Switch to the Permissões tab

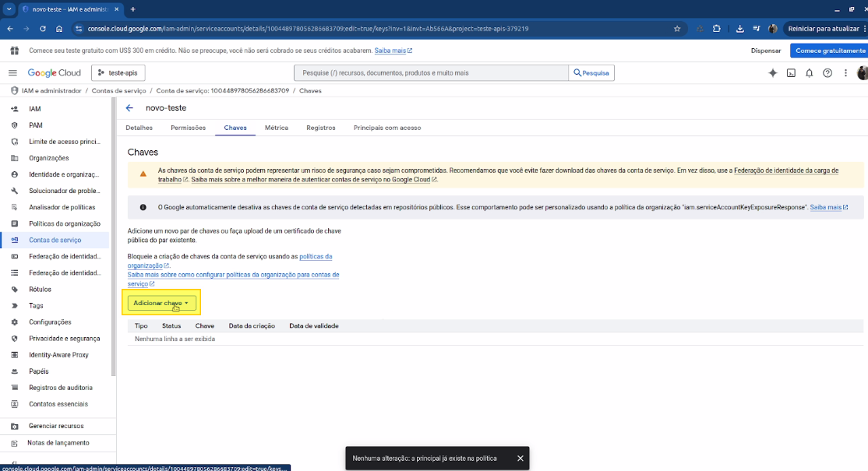pos(189,128)
